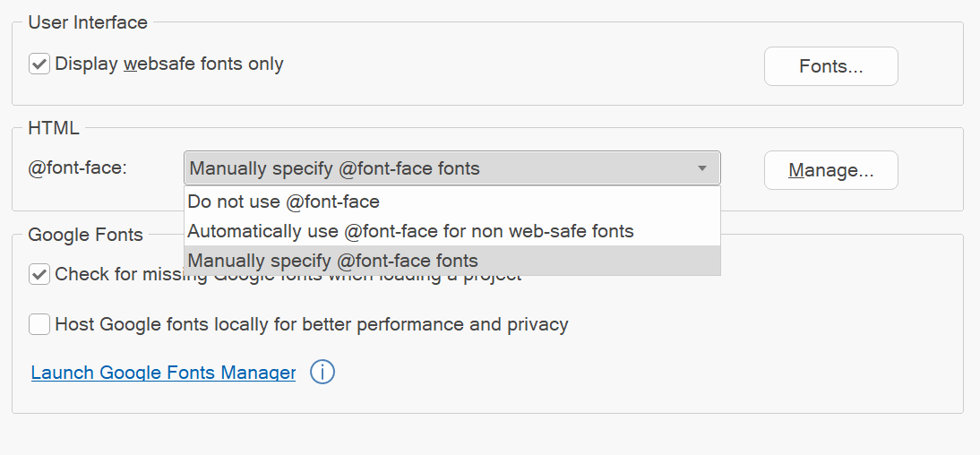Disable Check for missing Google fonts checkbox
Image resolution: width=980 pixels, height=455 pixels.
(x=39, y=275)
